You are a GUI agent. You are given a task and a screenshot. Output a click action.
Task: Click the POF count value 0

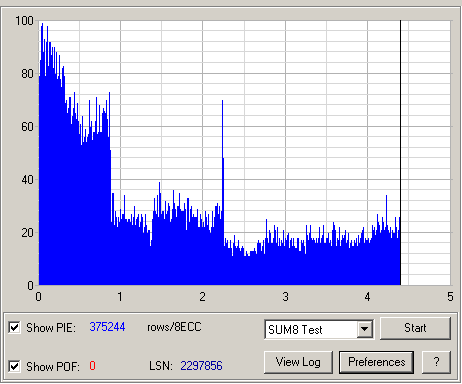[x=92, y=366]
